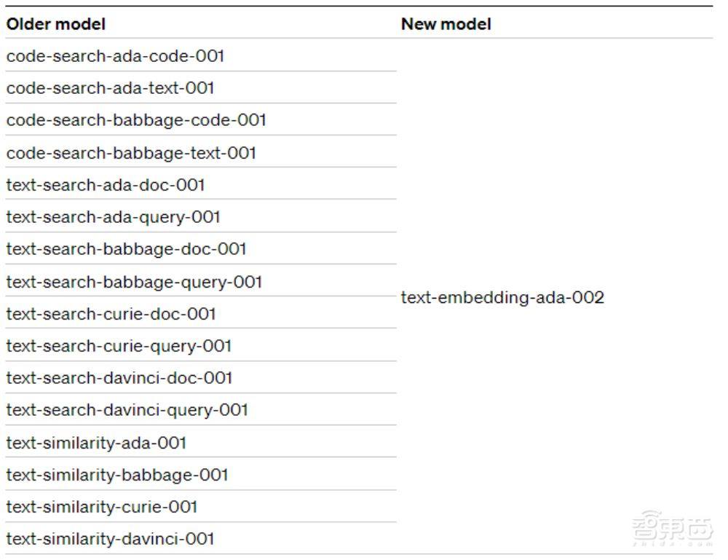This screenshot has width=728, height=560.
Task: Click text-search-davinci-query-001 entry
Action: [x=127, y=410]
